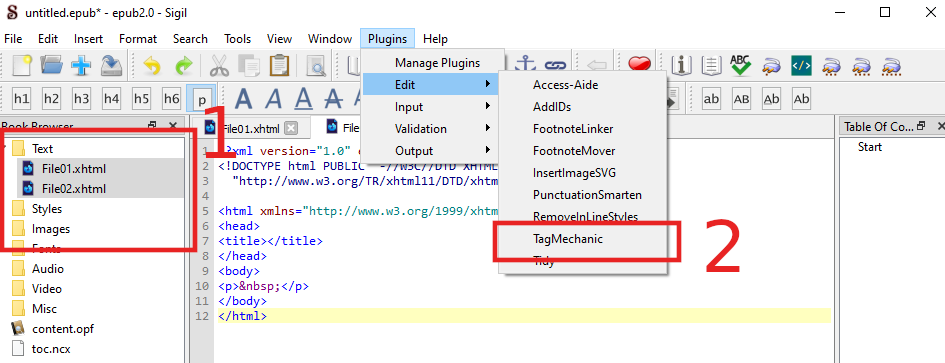Undo the last action
The height and width of the screenshot is (363, 945).
pyautogui.click(x=151, y=65)
